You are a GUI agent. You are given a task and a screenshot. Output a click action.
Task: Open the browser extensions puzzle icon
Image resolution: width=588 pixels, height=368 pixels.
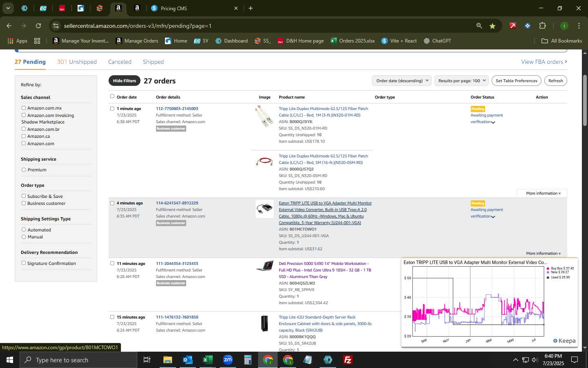click(542, 26)
